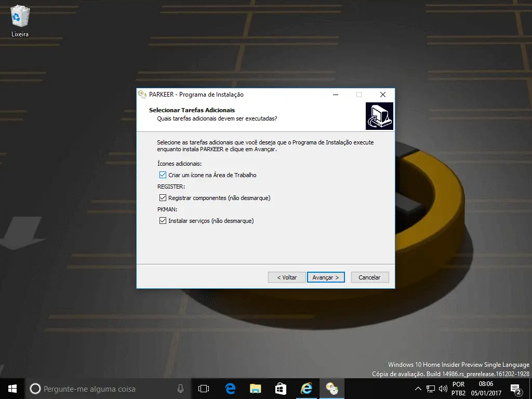Open Internet Explorer from the taskbar
Screen dimensions: 532x399
[306, 389]
